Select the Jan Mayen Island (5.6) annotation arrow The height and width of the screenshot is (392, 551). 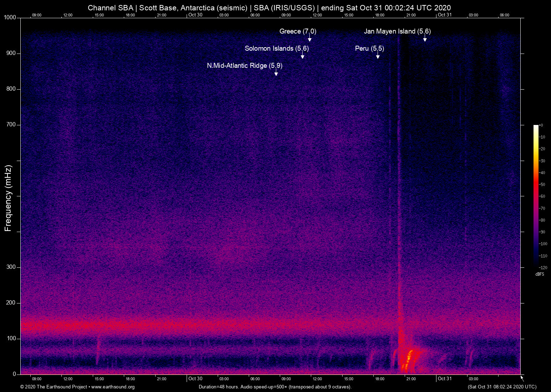[425, 37]
